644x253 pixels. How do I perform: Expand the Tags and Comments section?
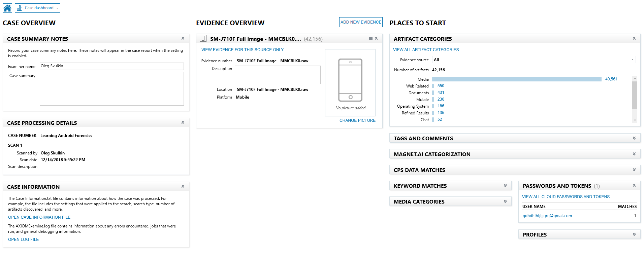(634, 138)
